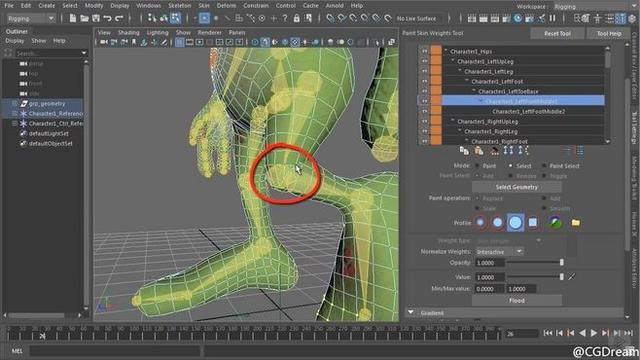The image size is (640, 360).
Task: Select the Toggle paint select radio button
Action: (544, 176)
